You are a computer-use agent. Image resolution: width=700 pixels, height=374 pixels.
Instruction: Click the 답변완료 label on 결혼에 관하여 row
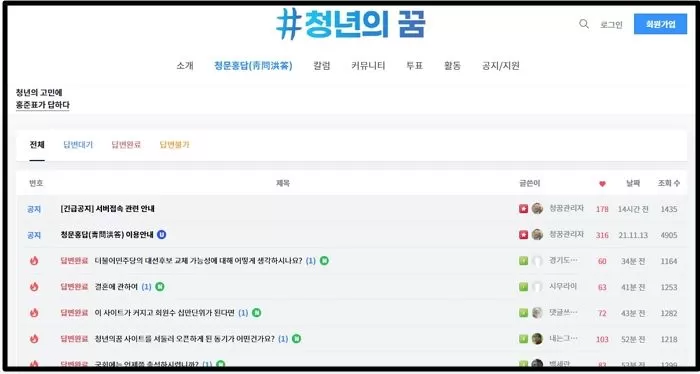pyautogui.click(x=75, y=287)
